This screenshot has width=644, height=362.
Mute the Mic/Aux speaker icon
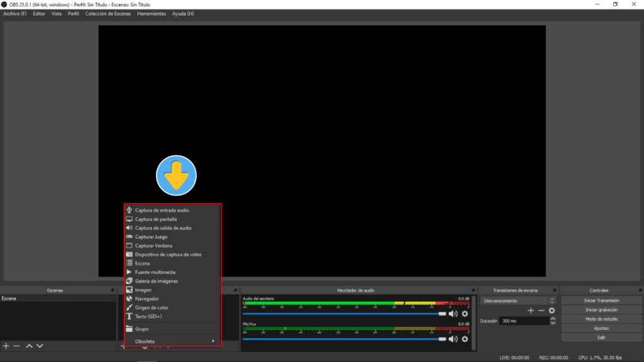453,339
